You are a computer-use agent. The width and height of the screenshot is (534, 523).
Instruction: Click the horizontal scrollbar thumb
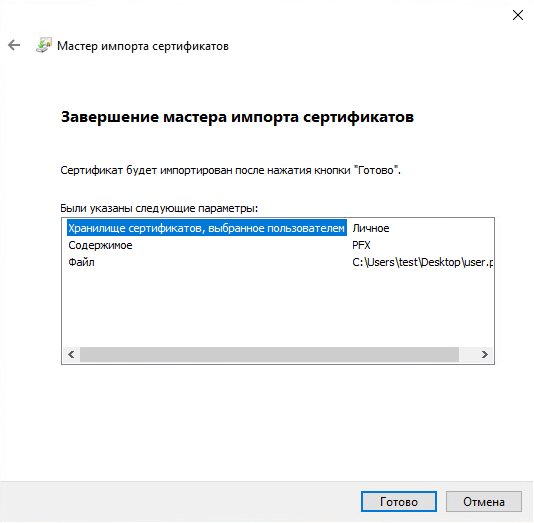[269, 354]
